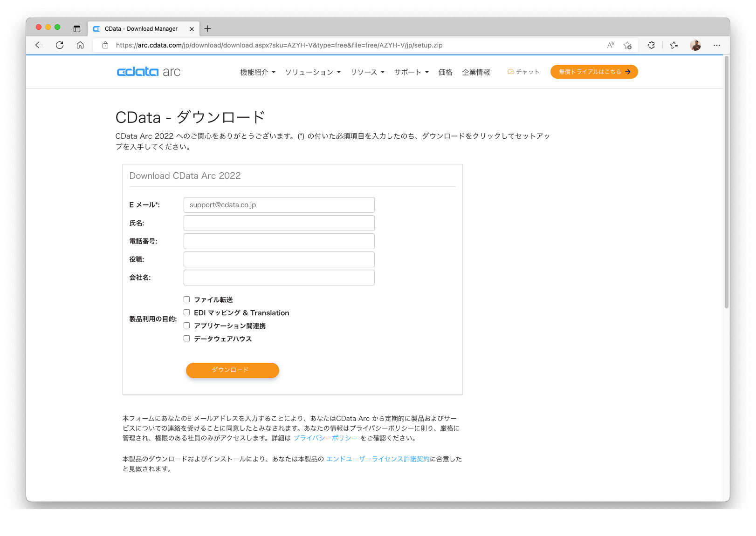Add this page to favorites
Viewport: 756px width, 536px height.
click(x=627, y=45)
